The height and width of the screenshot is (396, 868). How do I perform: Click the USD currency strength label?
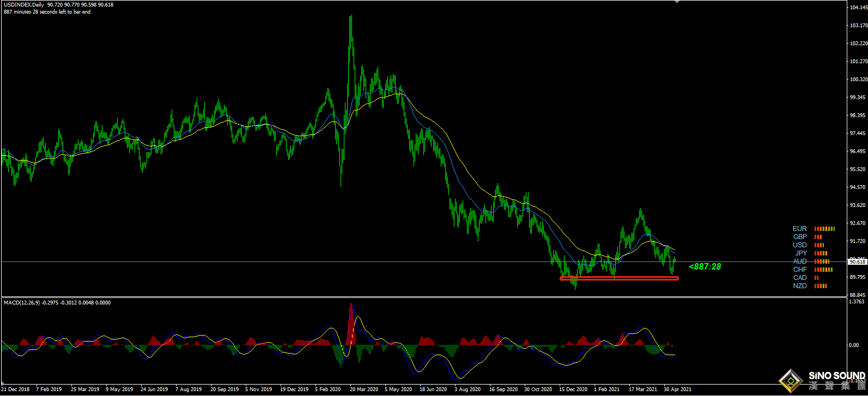click(799, 245)
